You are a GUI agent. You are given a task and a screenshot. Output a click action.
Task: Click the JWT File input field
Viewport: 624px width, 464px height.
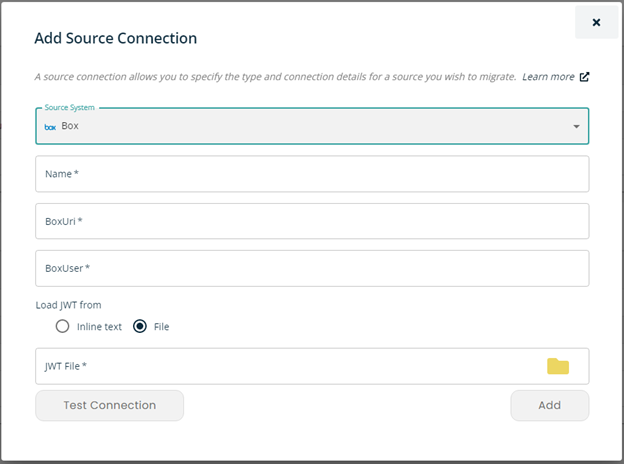312,366
